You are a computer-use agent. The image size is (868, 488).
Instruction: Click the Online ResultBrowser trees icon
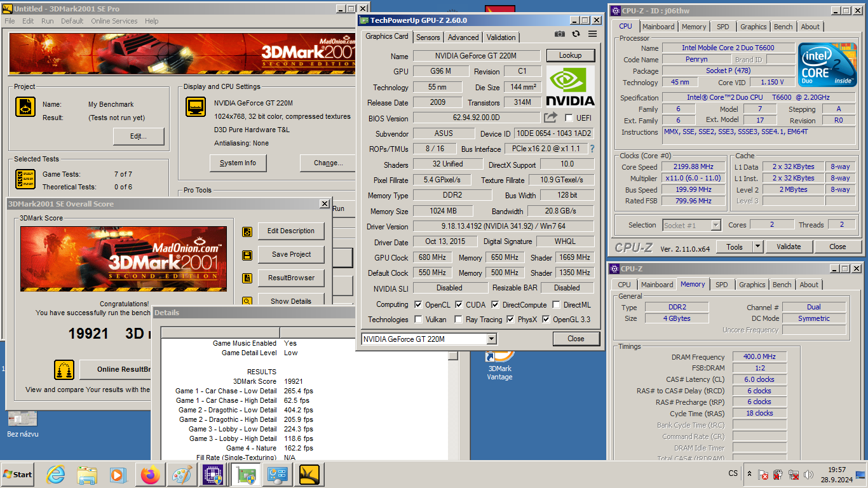coord(64,369)
